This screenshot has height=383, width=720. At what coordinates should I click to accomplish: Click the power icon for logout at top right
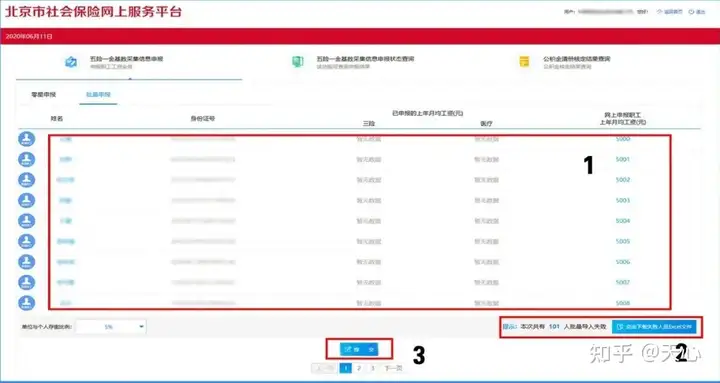click(x=691, y=12)
